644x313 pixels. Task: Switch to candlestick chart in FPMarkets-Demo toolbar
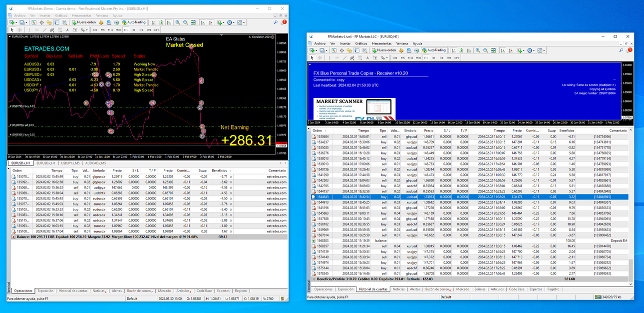161,22
